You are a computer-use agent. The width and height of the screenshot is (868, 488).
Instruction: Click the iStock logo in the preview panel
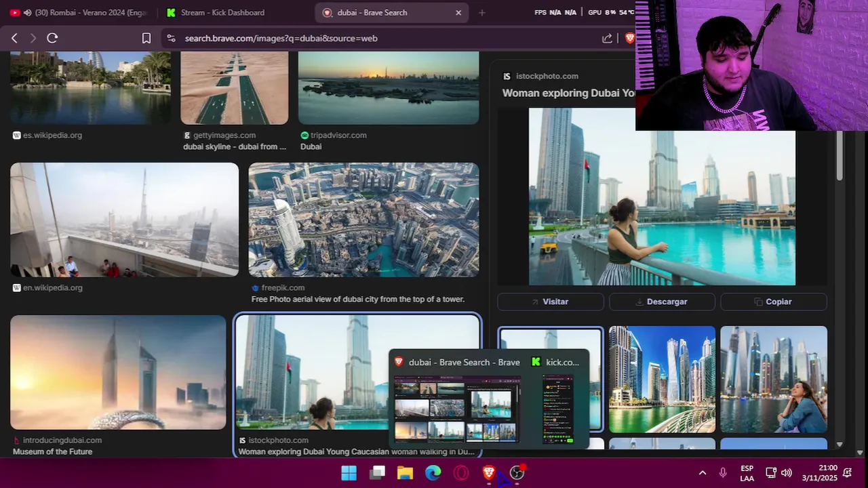pos(507,76)
